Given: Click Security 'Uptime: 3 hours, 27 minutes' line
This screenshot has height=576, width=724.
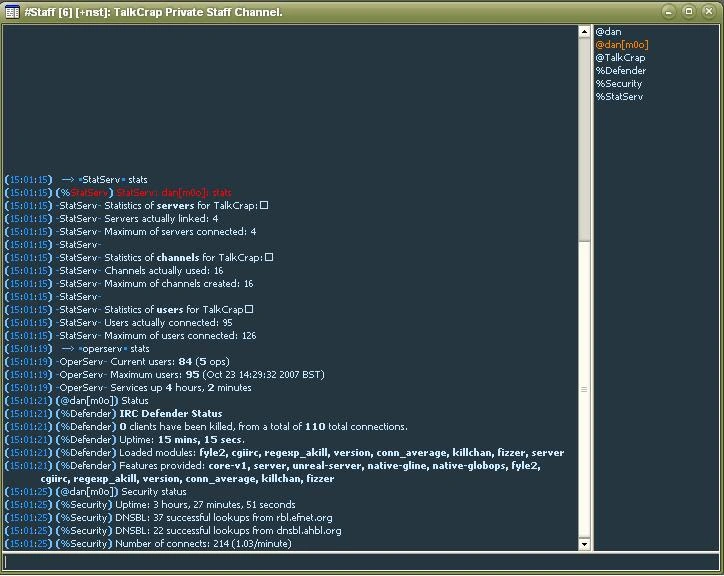Looking at the screenshot, I should tap(150, 504).
